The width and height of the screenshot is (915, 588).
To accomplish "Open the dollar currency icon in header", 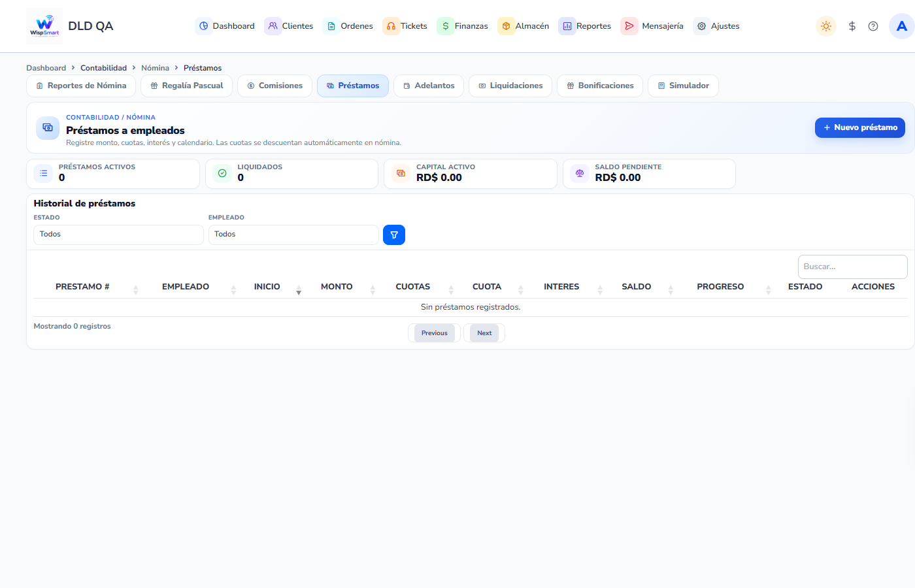I will point(852,26).
